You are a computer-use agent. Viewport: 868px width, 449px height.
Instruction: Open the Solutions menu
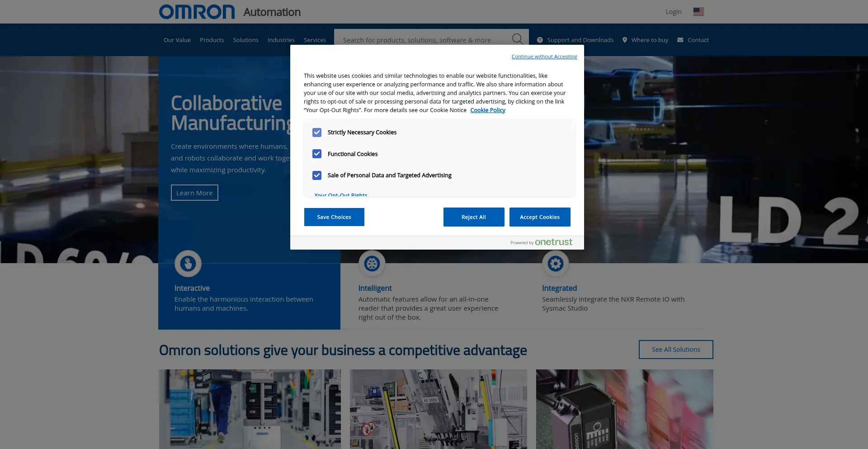[245, 40]
